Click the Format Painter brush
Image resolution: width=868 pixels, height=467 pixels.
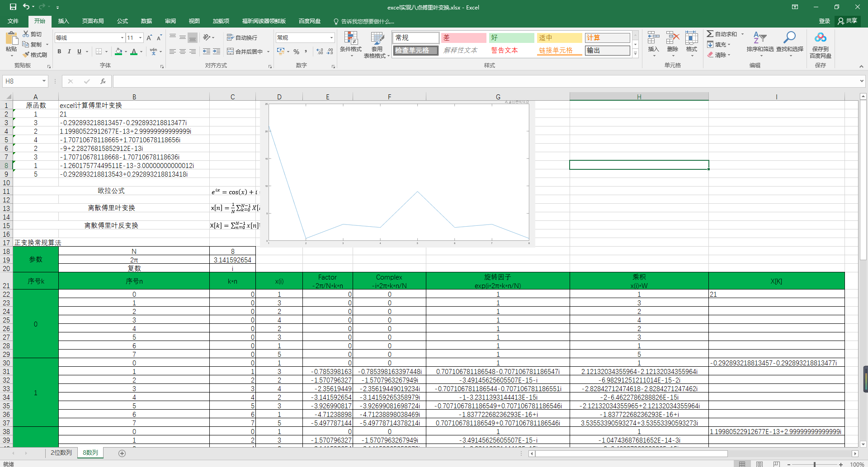(x=35, y=55)
